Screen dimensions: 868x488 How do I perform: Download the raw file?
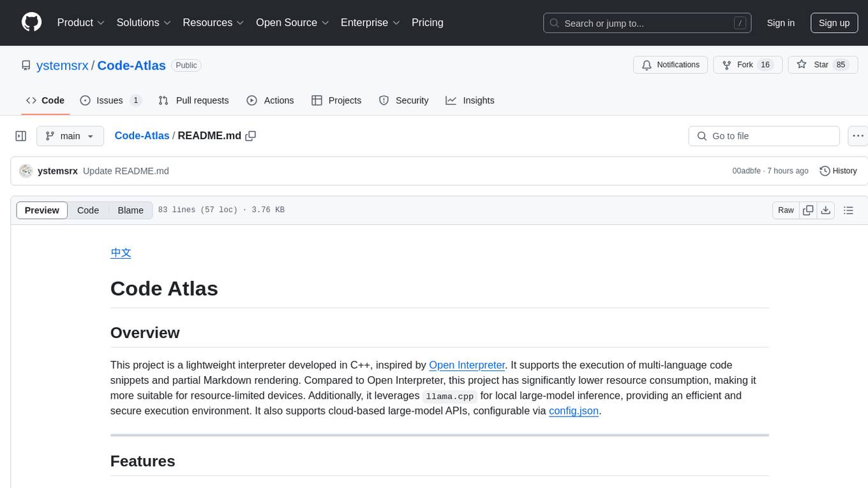826,210
